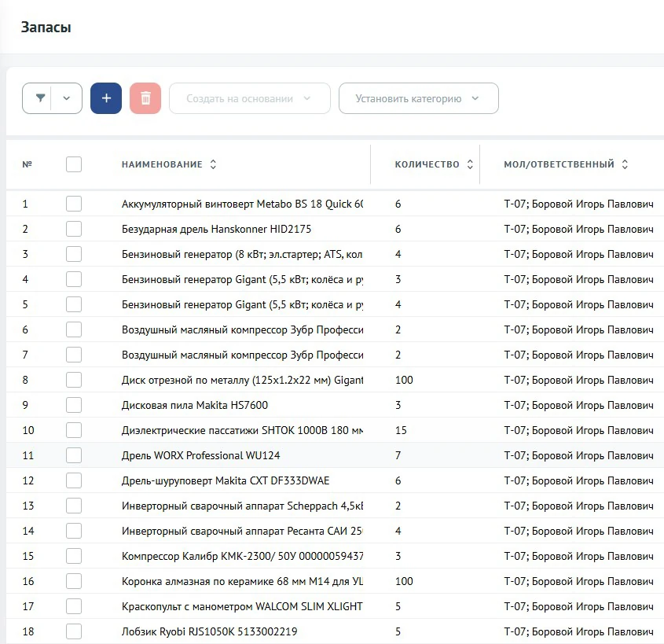
Task: Click the filter funnel icon
Action: 40,98
